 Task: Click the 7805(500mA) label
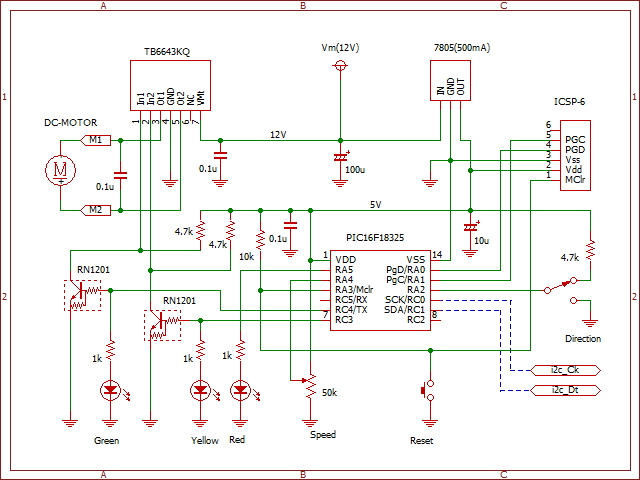(x=462, y=48)
